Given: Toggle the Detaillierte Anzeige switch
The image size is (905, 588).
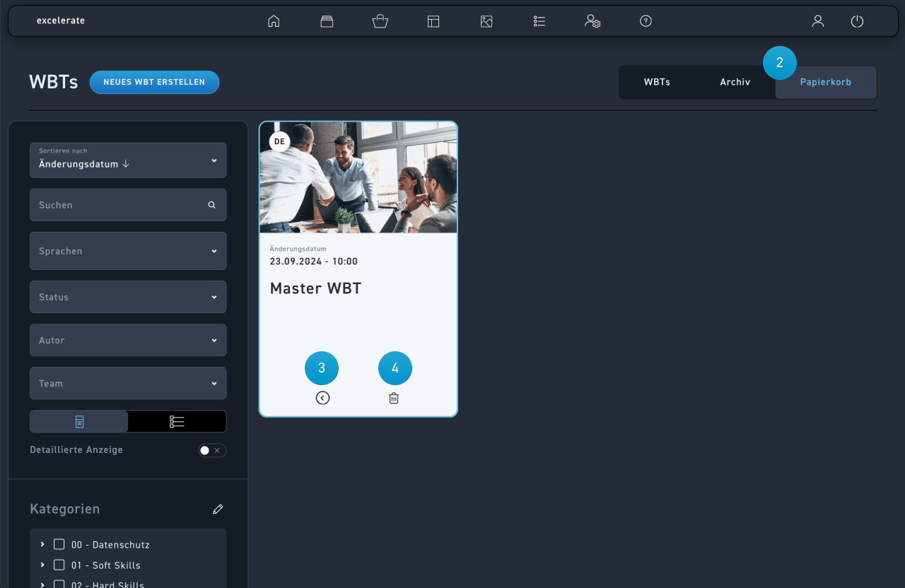Looking at the screenshot, I should (x=211, y=450).
